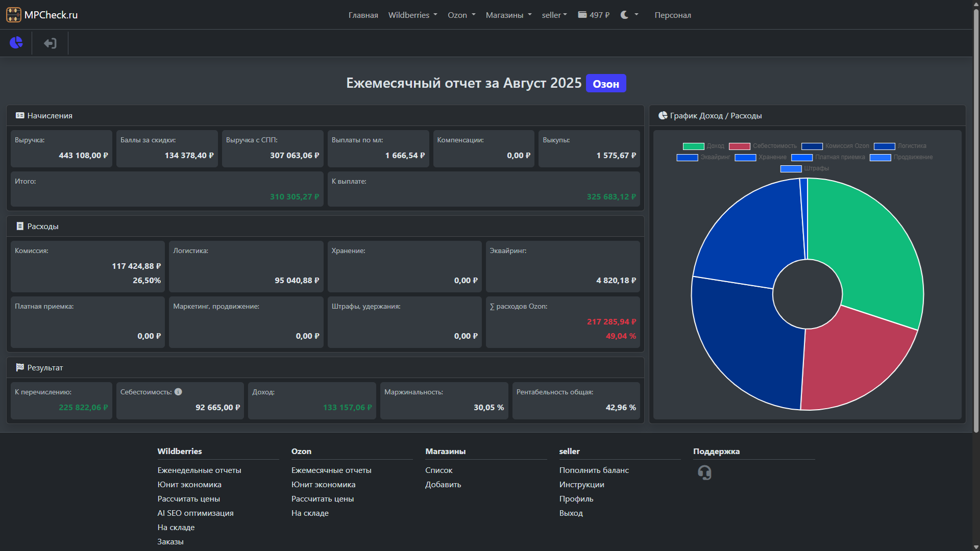Image resolution: width=980 pixels, height=551 pixels.
Task: Toggle Продвижение legend entry
Action: 901,157
